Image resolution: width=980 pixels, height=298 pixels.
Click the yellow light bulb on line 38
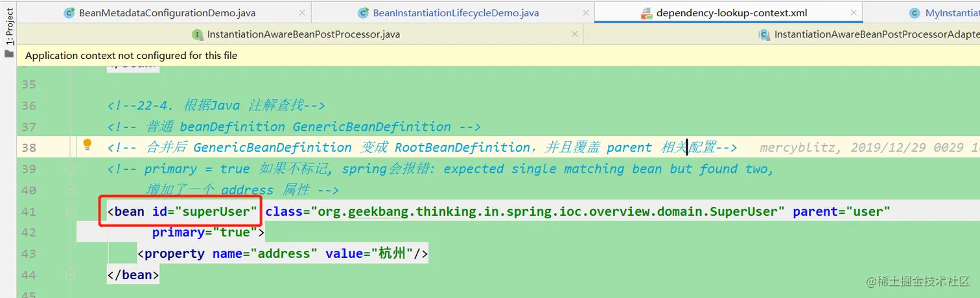87,145
